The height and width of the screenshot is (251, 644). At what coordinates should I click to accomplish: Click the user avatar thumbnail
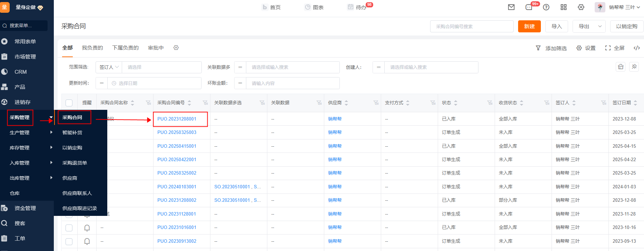coord(600,7)
